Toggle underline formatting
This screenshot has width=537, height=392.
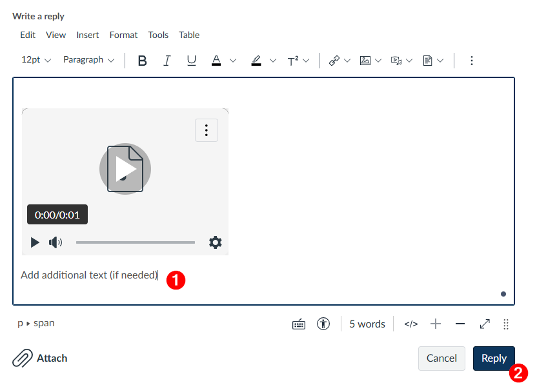point(192,61)
